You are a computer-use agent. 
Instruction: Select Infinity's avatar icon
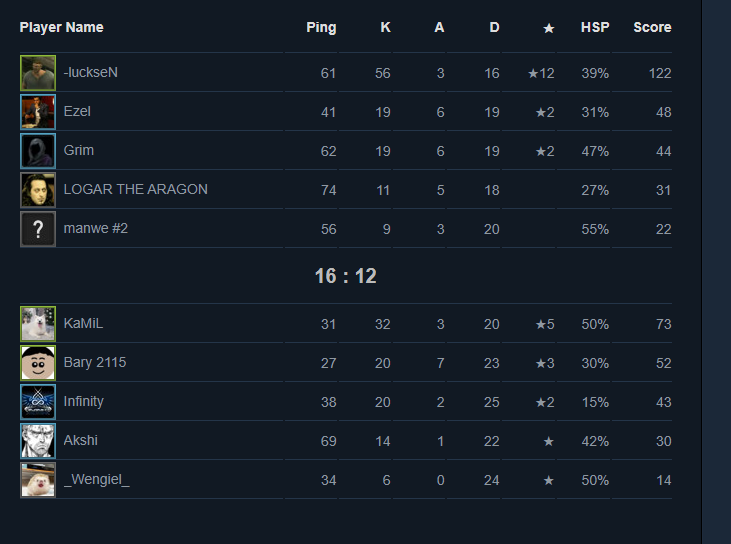pos(38,402)
